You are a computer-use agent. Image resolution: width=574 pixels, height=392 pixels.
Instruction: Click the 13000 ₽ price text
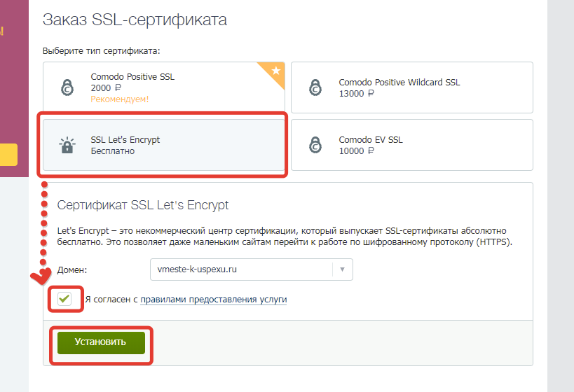pos(356,94)
